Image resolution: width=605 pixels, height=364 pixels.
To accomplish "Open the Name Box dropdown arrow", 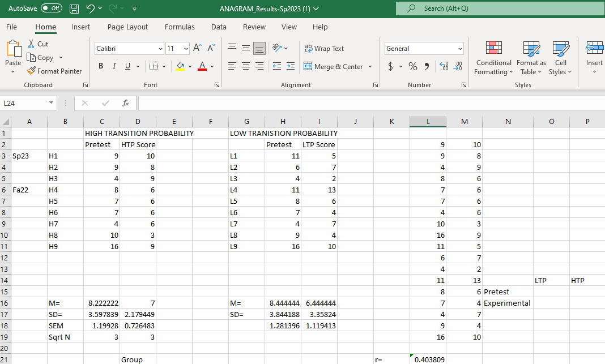I will [52, 104].
